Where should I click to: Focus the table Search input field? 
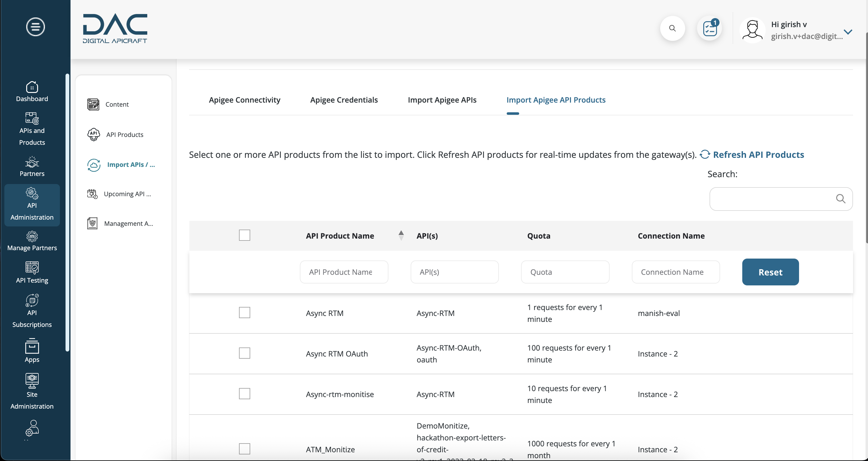[x=781, y=199]
